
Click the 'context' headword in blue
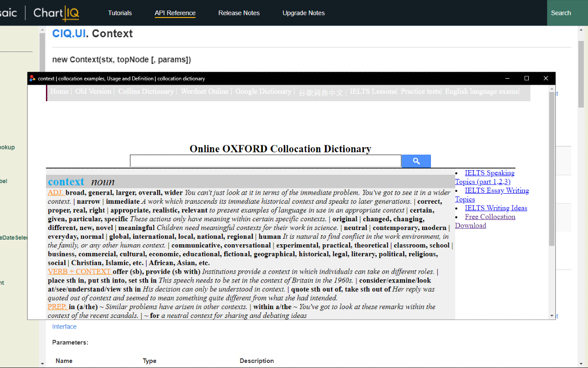(x=66, y=182)
